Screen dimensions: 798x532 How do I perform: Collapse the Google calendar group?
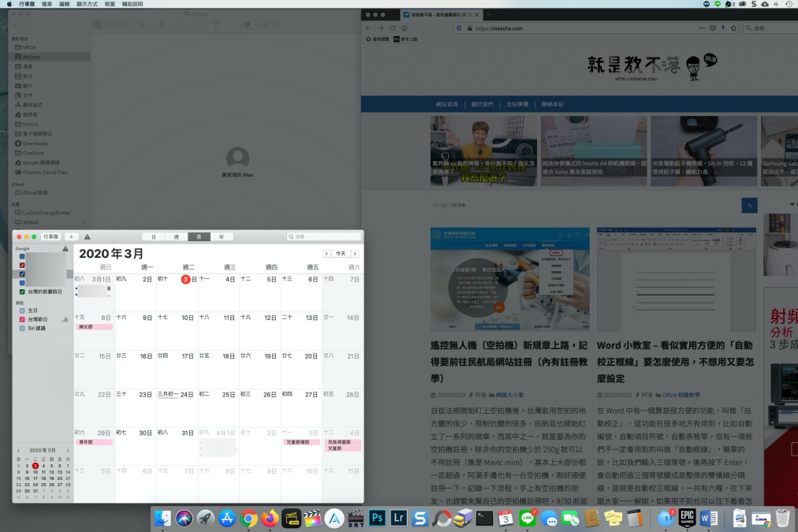pos(21,248)
